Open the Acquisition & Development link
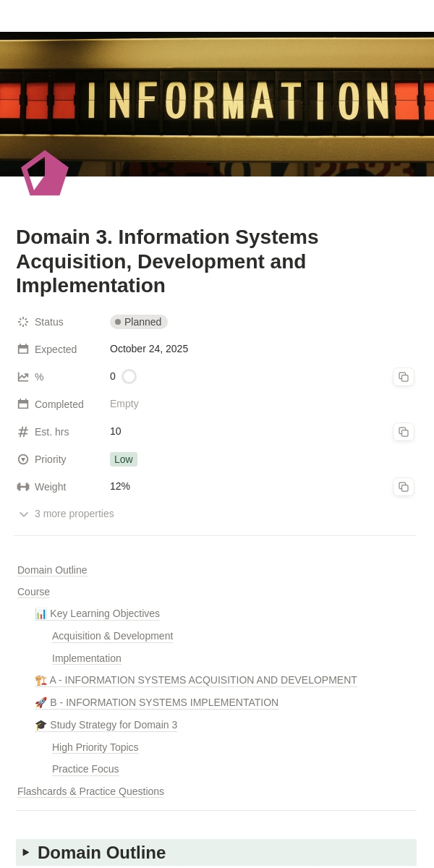 coord(112,636)
